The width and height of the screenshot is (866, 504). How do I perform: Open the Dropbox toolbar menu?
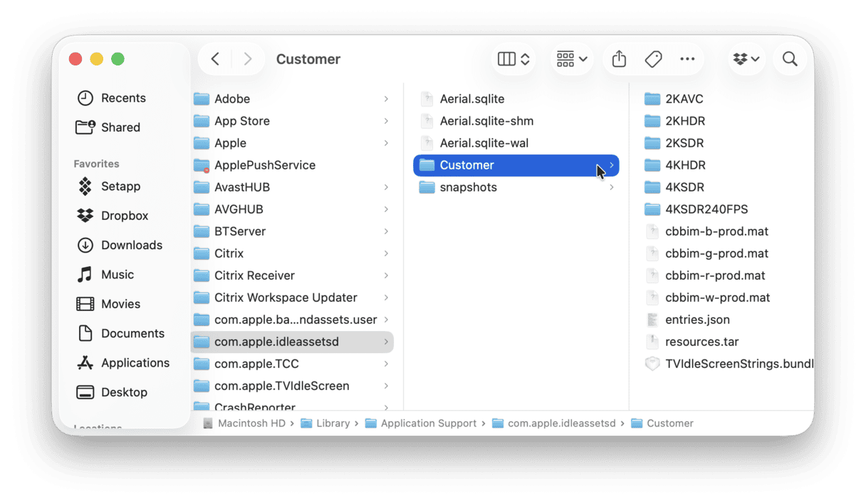click(746, 59)
